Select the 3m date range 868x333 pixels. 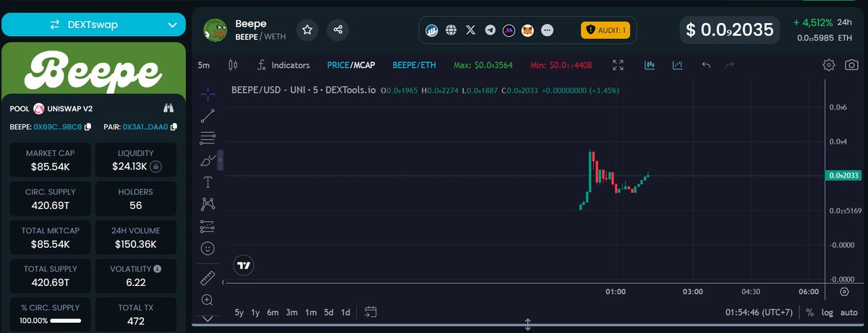pyautogui.click(x=292, y=313)
